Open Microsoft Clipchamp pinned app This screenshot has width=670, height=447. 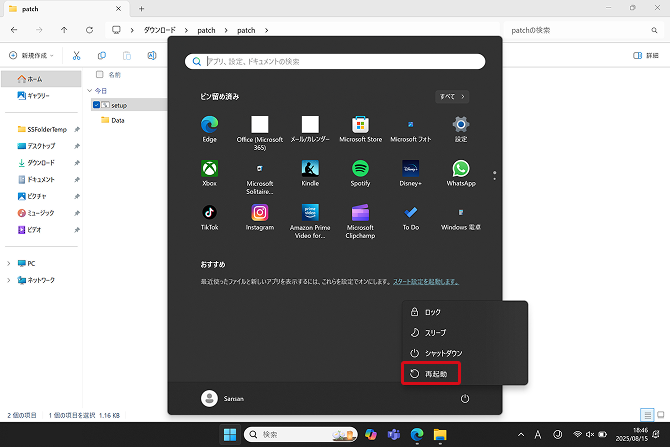(x=360, y=221)
